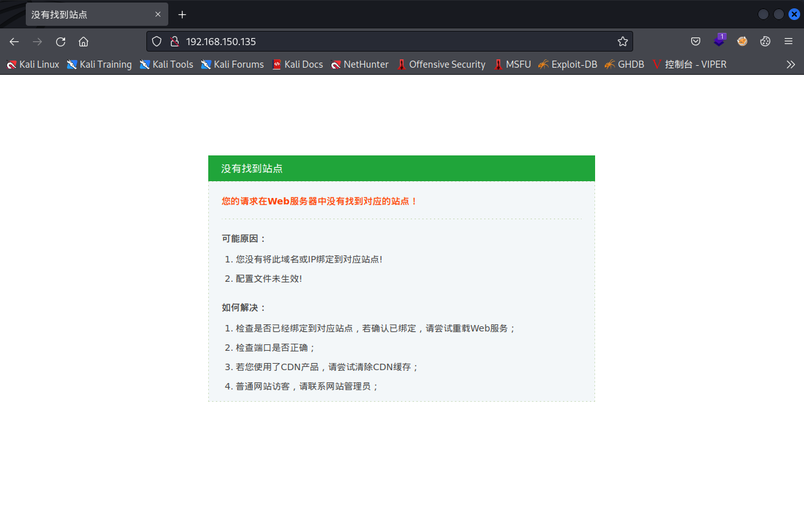Open a new browser tab
Image resolution: width=804 pixels, height=532 pixels.
pos(182,14)
